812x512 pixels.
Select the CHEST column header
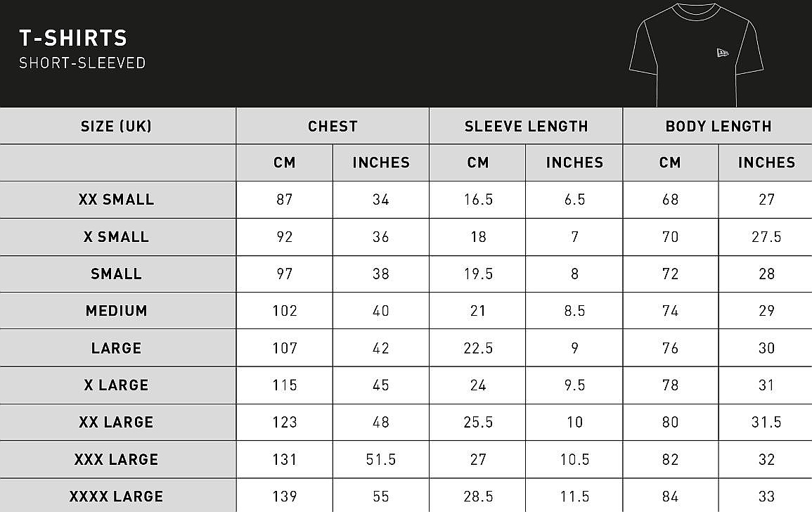tap(333, 127)
